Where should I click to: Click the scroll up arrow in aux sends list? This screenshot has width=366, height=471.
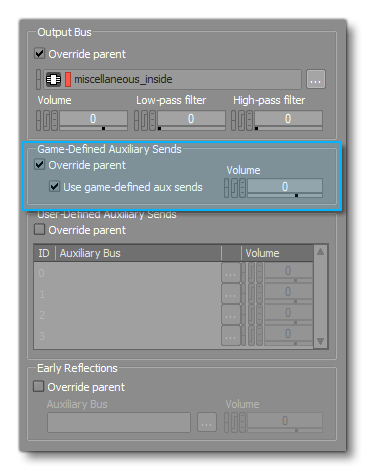pyautogui.click(x=320, y=252)
